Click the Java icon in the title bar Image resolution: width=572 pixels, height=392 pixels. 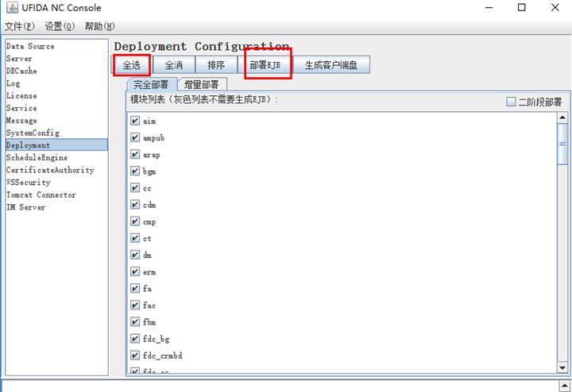click(12, 8)
